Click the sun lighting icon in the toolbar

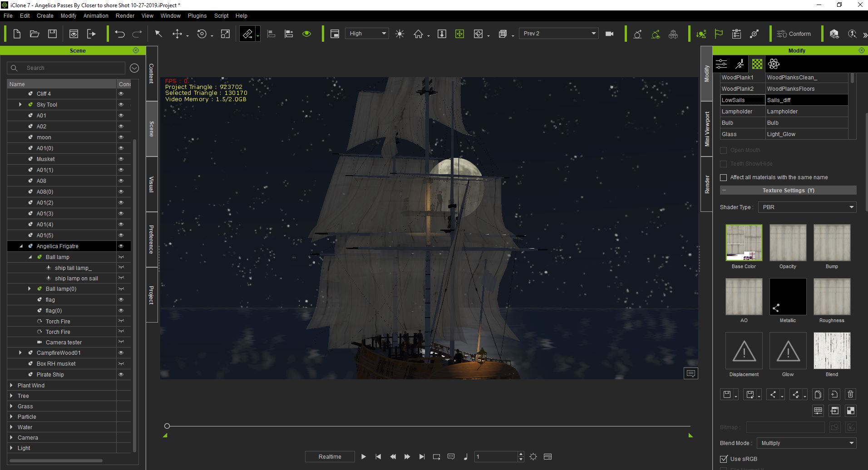(399, 34)
